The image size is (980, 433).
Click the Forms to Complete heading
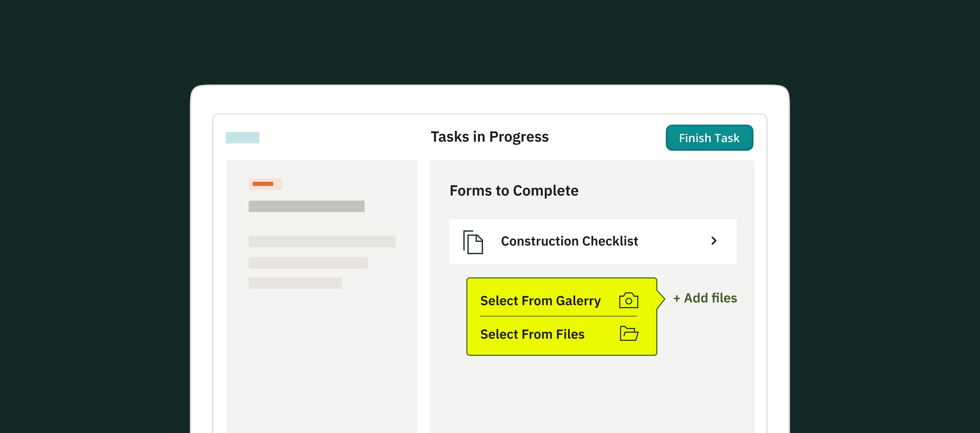514,190
